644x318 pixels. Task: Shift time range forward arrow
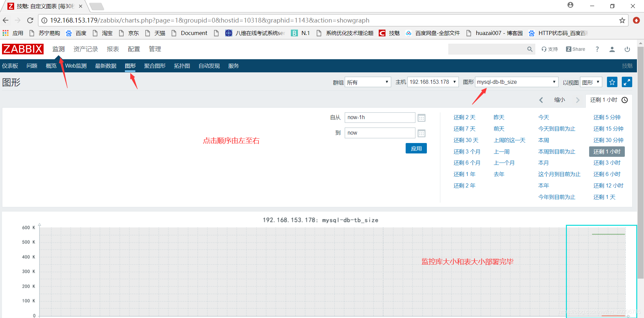[578, 100]
